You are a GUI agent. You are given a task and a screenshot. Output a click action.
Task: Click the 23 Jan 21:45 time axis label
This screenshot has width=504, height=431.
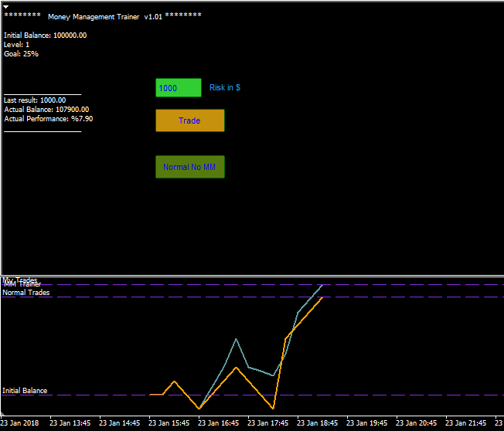point(466,423)
